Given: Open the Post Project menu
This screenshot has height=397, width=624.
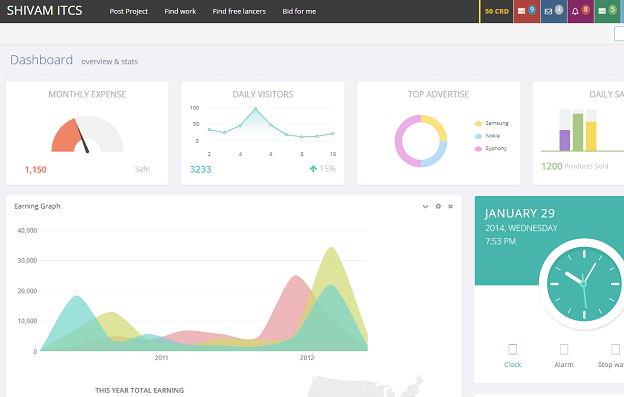Looking at the screenshot, I should [x=129, y=12].
